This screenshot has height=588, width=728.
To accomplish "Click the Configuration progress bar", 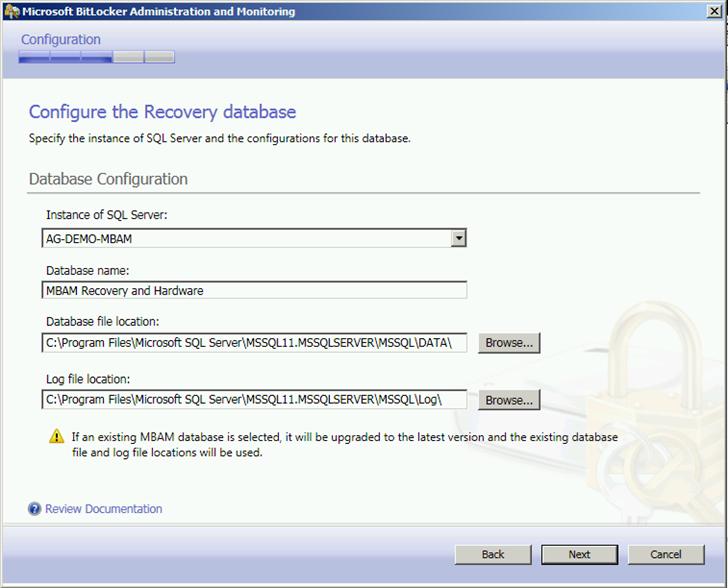I will click(x=97, y=57).
